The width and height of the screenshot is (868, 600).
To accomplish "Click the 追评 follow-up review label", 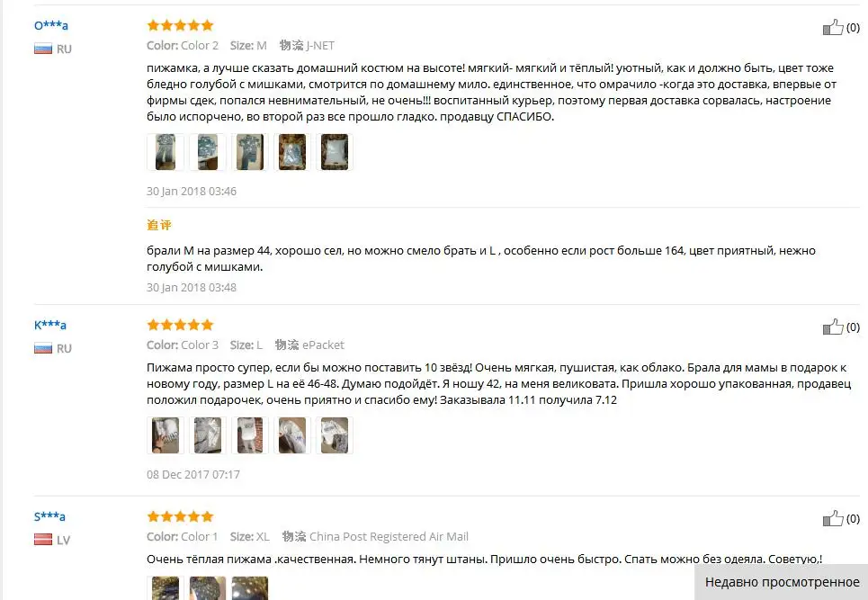I will point(159,225).
